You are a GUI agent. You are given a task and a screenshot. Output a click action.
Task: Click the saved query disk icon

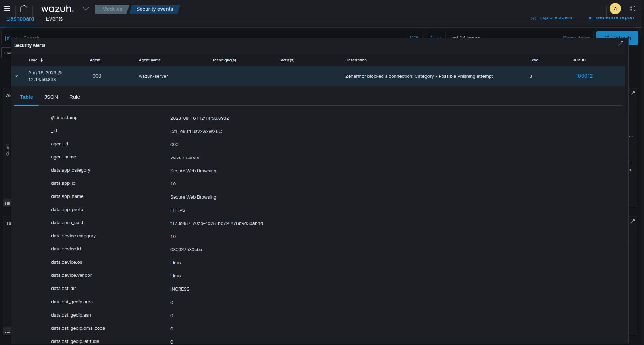click(7, 38)
